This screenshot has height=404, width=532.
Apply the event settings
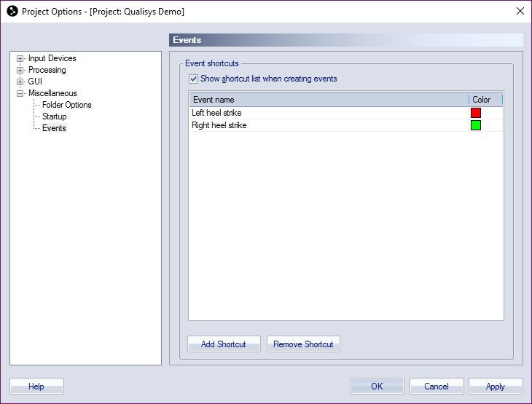[x=496, y=387]
